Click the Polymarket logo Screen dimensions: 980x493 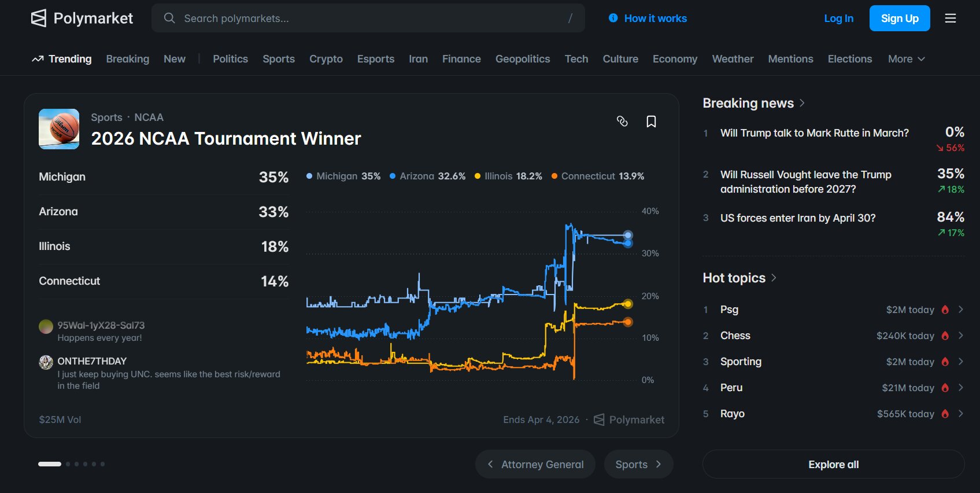click(82, 18)
